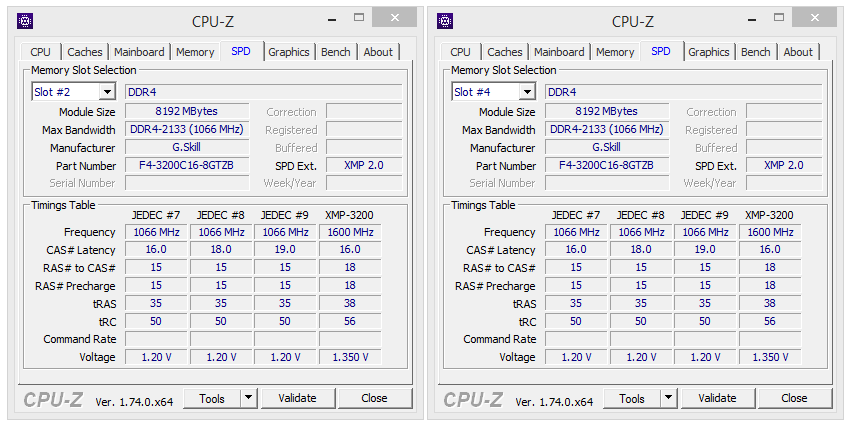
Task: Click part number F4-3200C16-8GTZB in left window
Action: pyautogui.click(x=187, y=165)
